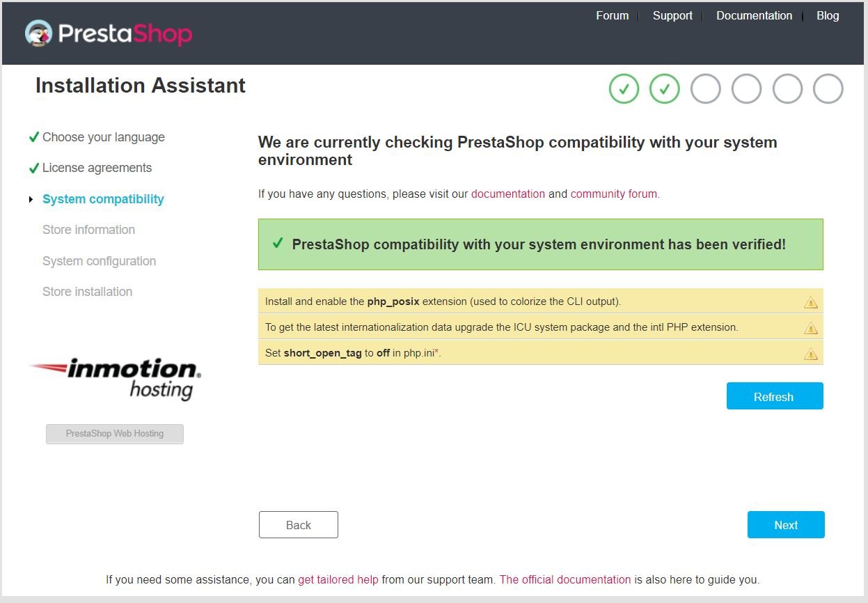Select the 'License agreements' step

click(97, 168)
